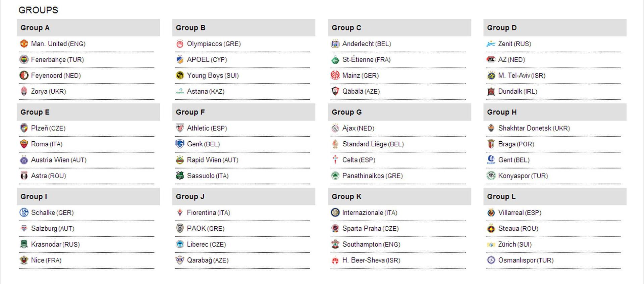This screenshot has height=284, width=644.
Task: Click the Group J header bar
Action: click(x=244, y=196)
